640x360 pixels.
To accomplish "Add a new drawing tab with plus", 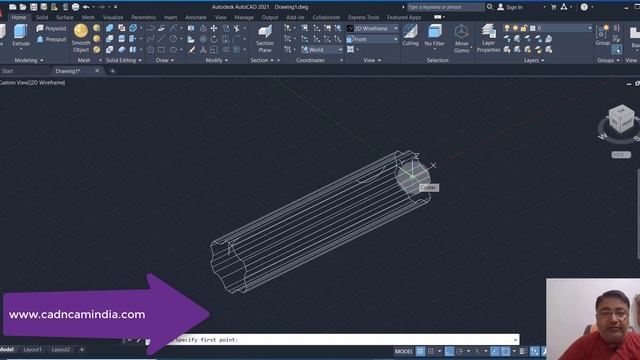I will tap(112, 71).
